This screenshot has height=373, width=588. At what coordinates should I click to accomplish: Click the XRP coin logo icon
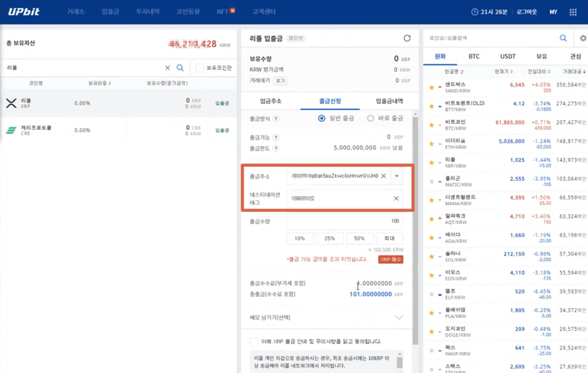click(11, 103)
